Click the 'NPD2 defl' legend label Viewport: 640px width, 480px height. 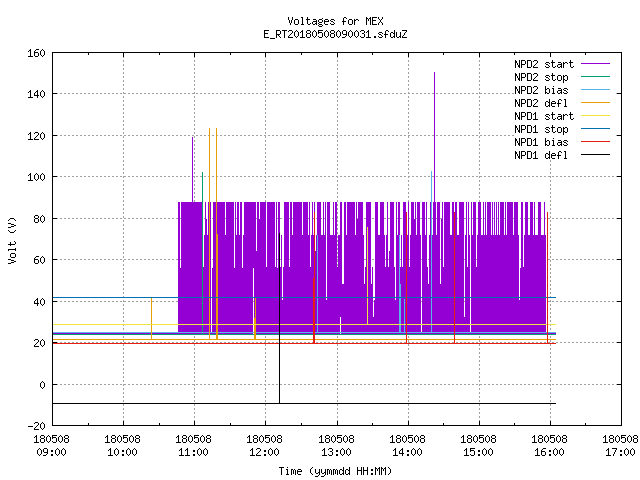[541, 103]
